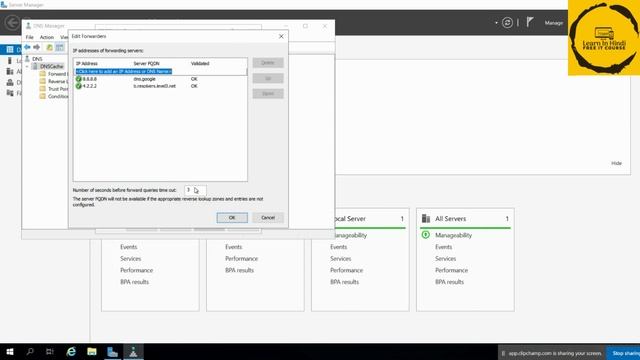Screen dimensions: 640x360
Task: Open the View menu in DNS Manager
Action: (x=64, y=37)
